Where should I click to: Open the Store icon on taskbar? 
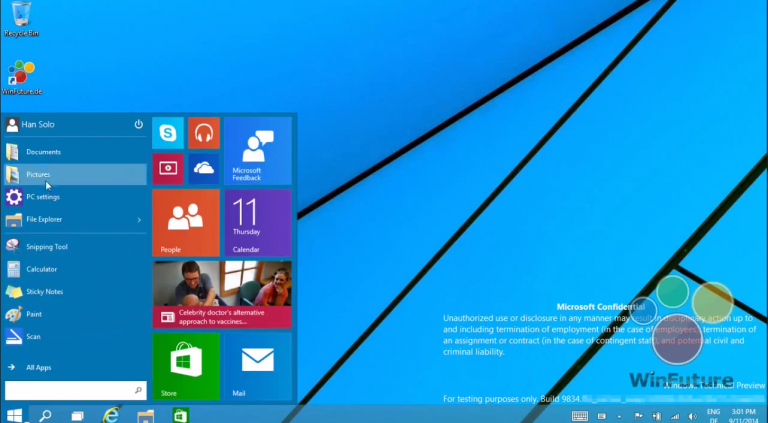[x=180, y=414]
